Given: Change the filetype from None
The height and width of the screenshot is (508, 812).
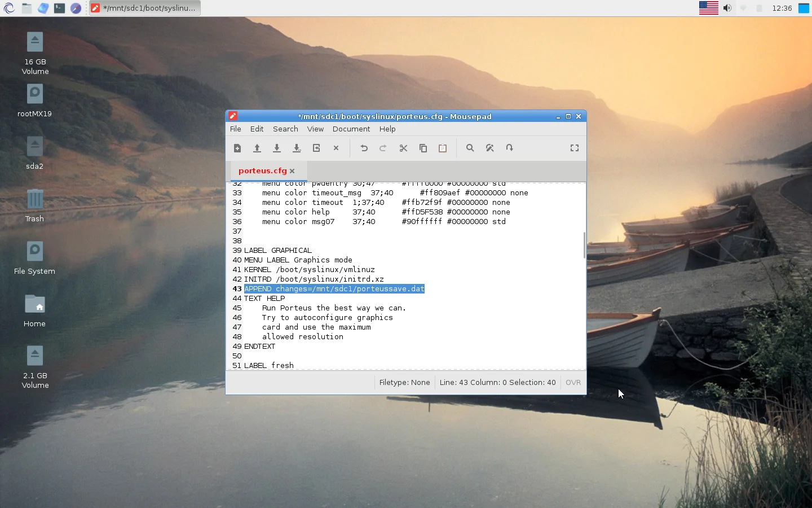Looking at the screenshot, I should pyautogui.click(x=404, y=382).
